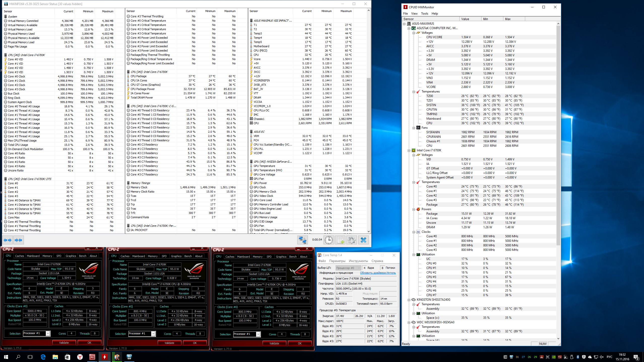Click the expand columns arrows icon in HWiNFO

coord(8,240)
